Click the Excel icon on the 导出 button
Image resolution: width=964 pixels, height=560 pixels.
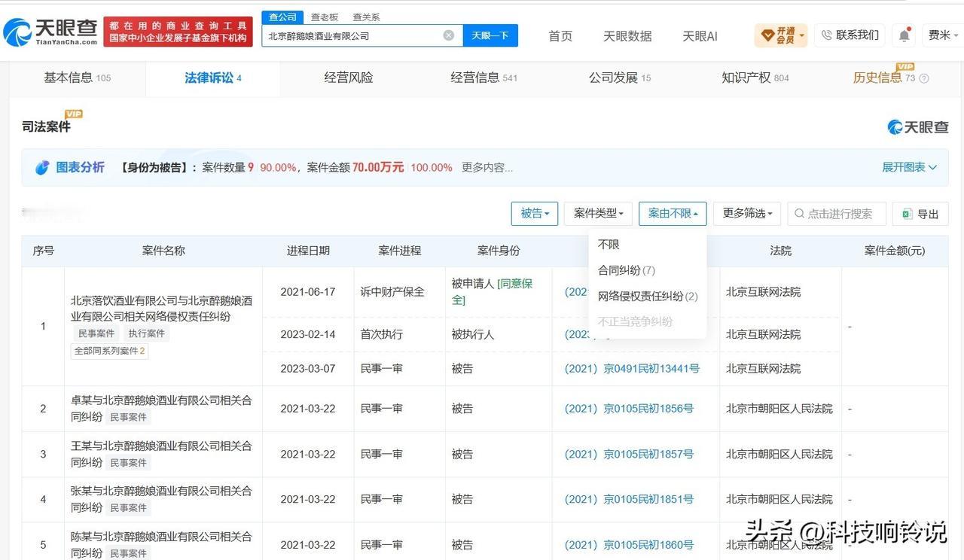pos(907,214)
